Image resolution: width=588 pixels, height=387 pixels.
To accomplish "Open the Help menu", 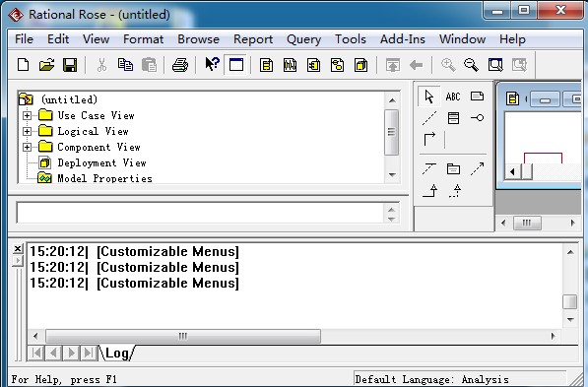I will [x=512, y=39].
